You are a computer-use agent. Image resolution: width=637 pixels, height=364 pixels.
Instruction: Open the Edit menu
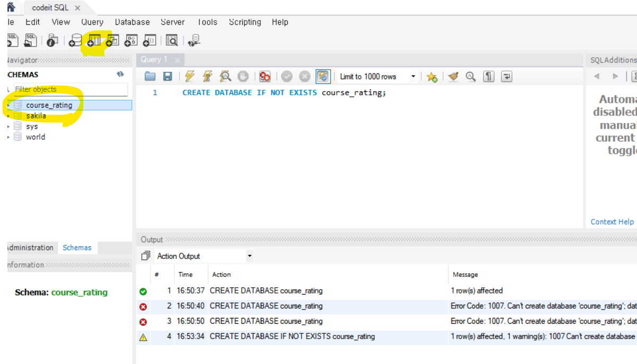[x=33, y=22]
